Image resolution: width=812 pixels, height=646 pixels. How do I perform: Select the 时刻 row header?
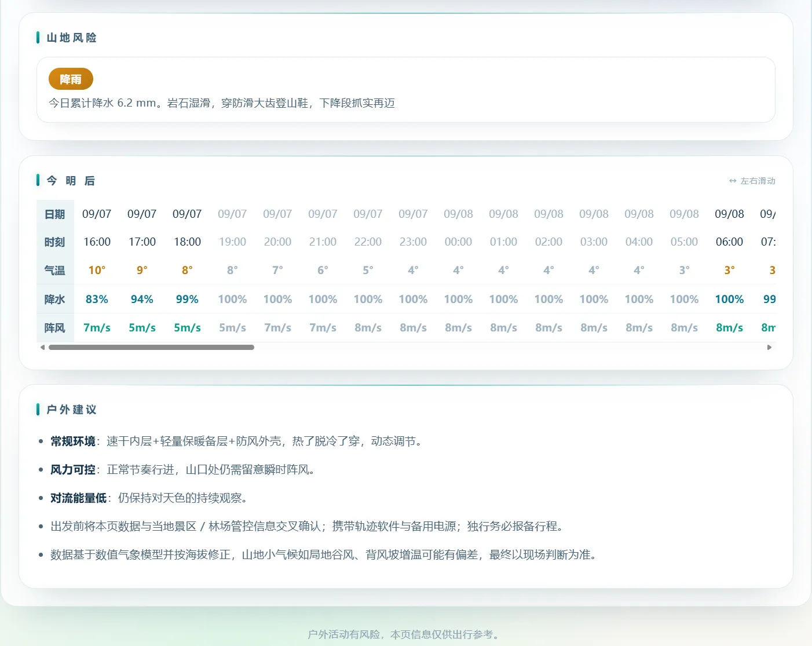coord(55,242)
